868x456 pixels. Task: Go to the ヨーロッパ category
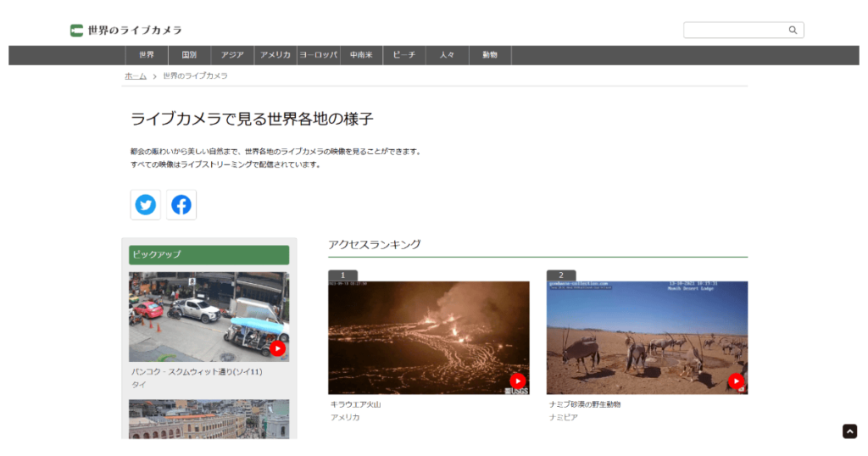pyautogui.click(x=318, y=55)
